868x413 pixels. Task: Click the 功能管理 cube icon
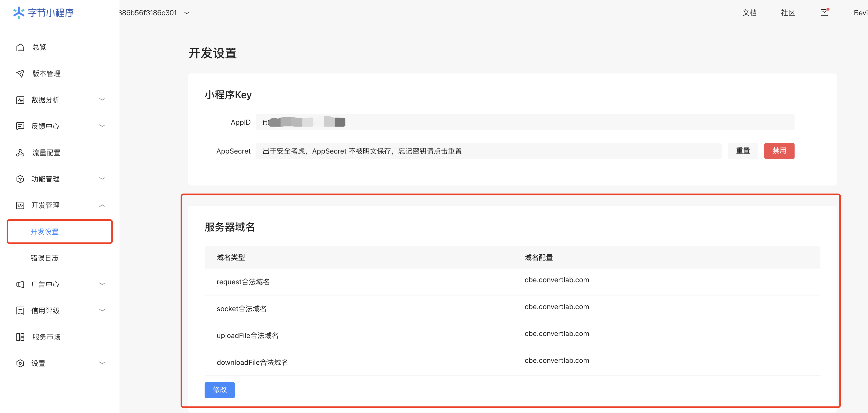tap(20, 179)
